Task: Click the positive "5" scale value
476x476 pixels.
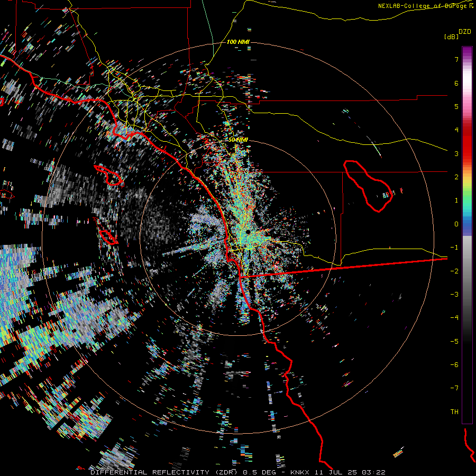Action: [x=456, y=106]
